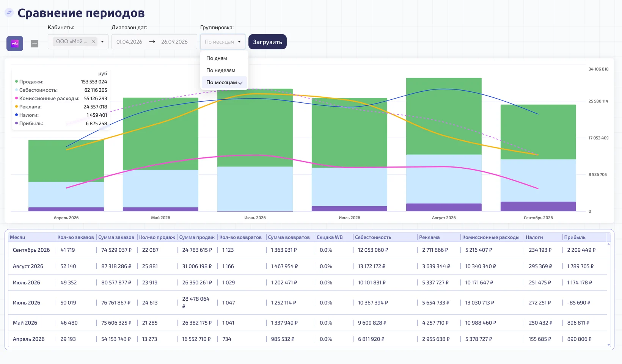The image size is (622, 364).
Task: Select "Август 2026" table row label
Action: (x=28, y=266)
